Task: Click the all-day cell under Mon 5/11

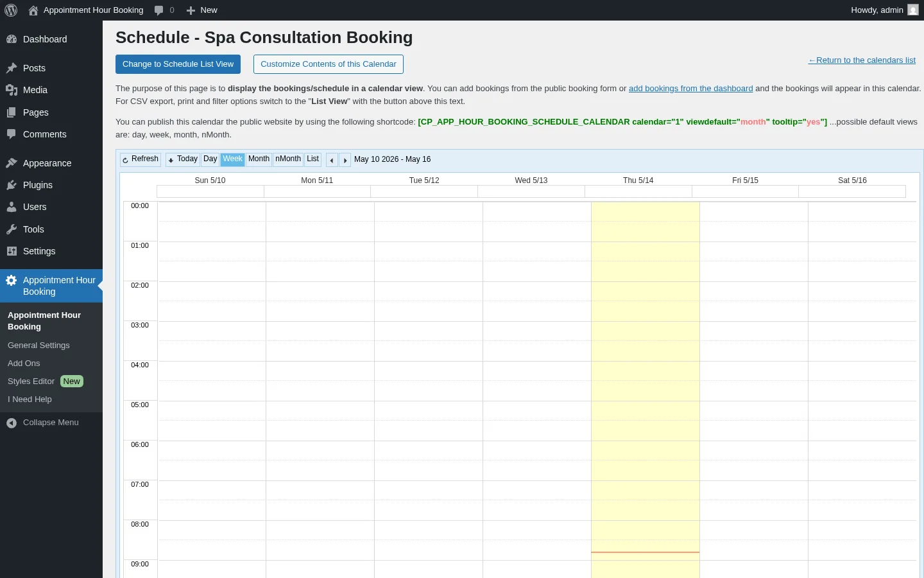Action: point(317,191)
